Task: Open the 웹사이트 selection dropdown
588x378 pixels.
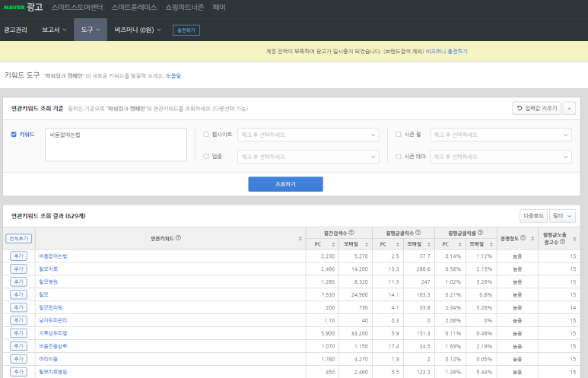Action: coord(308,135)
